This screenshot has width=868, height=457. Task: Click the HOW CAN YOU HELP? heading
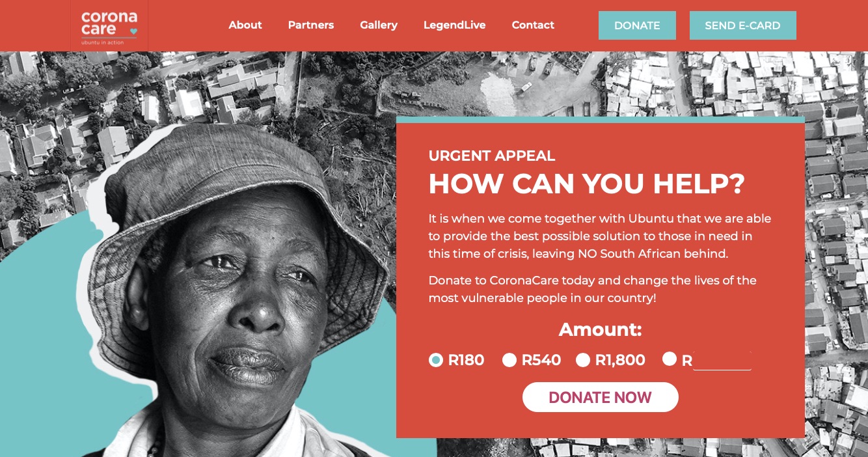tap(586, 184)
